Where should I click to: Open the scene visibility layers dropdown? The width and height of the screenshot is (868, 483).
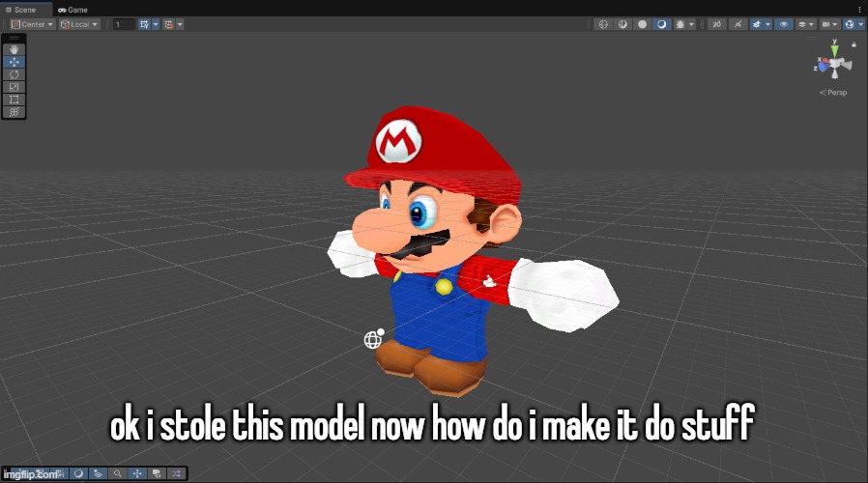(x=805, y=24)
